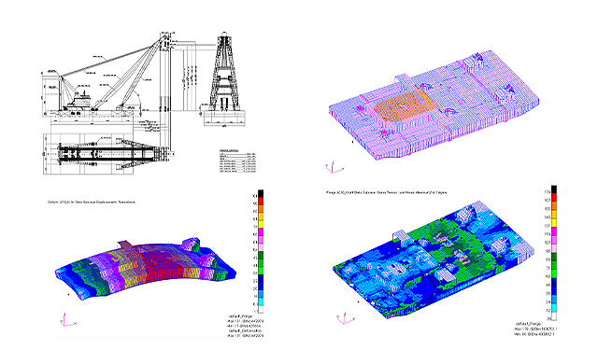Click the displacement plot title text
The width and height of the screenshot is (598, 364).
click(92, 203)
